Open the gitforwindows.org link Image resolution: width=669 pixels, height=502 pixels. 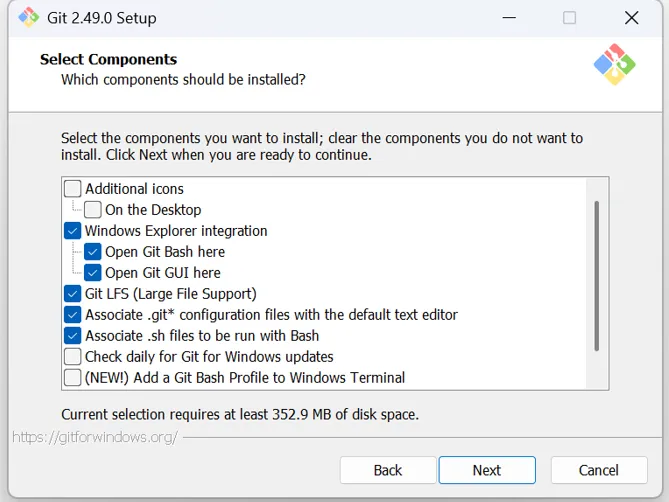click(x=95, y=437)
